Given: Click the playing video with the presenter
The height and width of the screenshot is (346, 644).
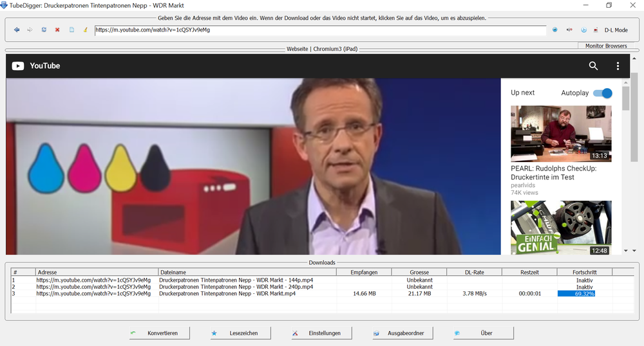Looking at the screenshot, I should (253, 167).
